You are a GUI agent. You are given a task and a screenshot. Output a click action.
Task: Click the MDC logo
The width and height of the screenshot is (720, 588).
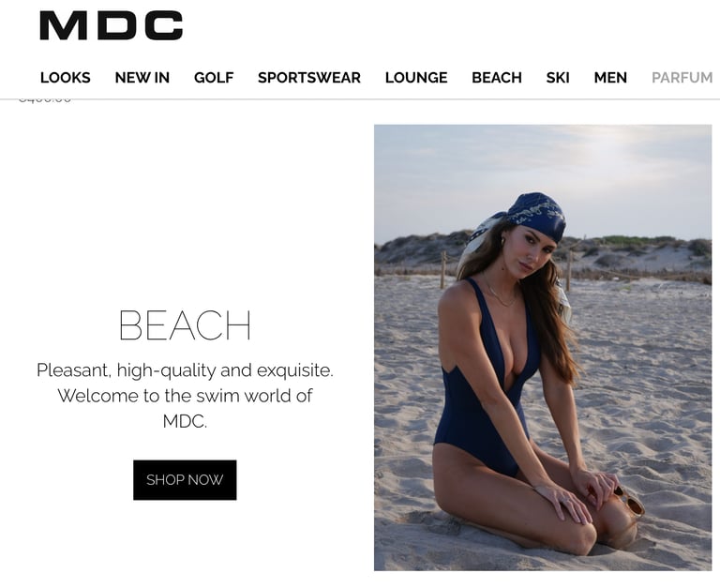[x=112, y=25]
